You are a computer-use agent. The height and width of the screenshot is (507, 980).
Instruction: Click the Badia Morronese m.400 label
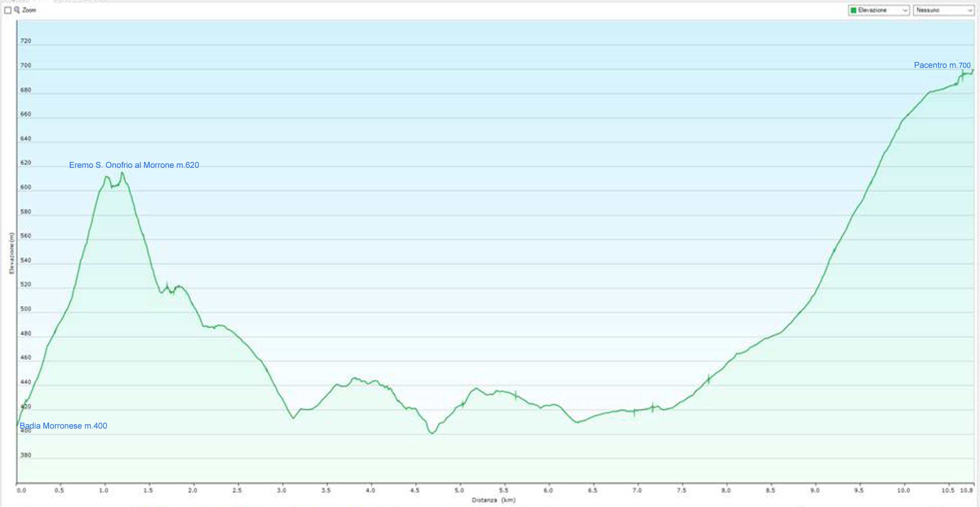(63, 426)
